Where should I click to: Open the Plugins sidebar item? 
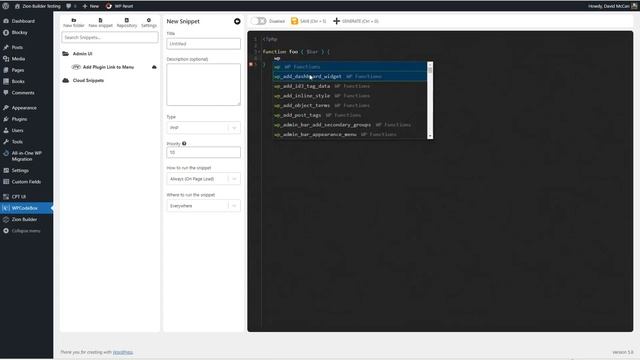(19, 119)
